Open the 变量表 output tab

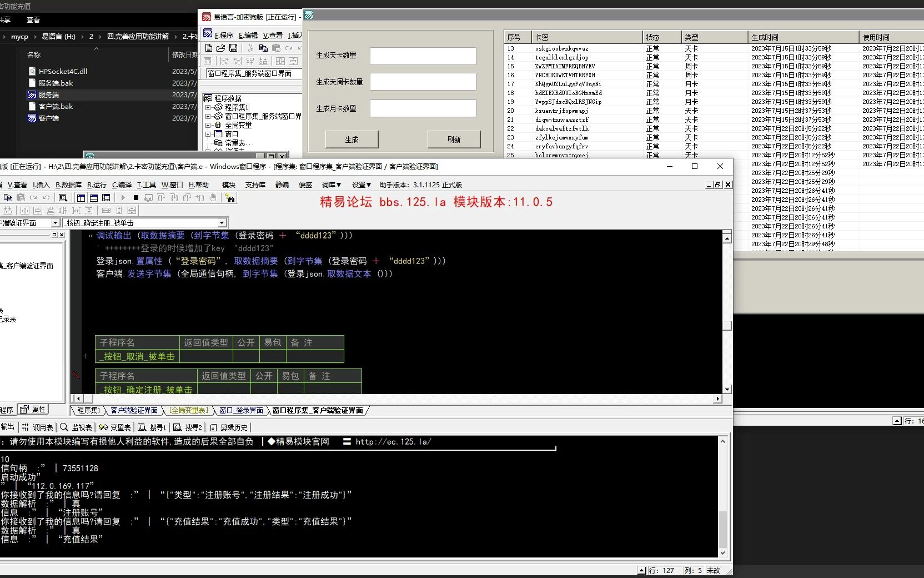[x=115, y=427]
